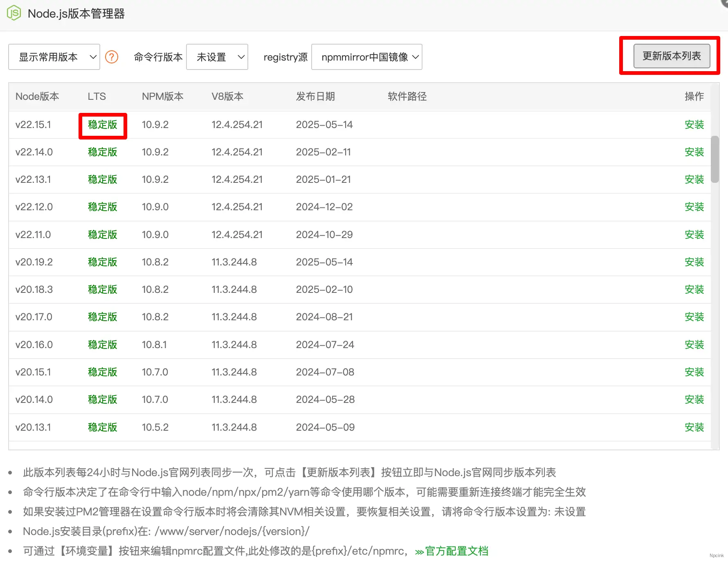This screenshot has width=728, height=562.
Task: Install Node version v22.12.0
Action: click(x=694, y=207)
